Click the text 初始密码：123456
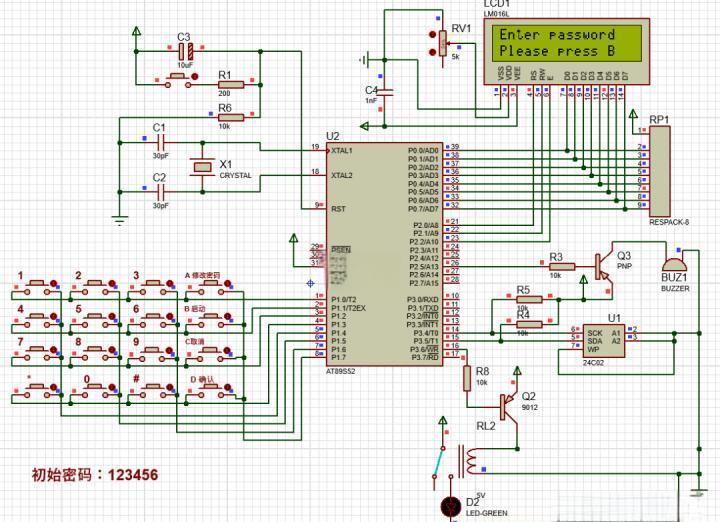 pos(95,475)
